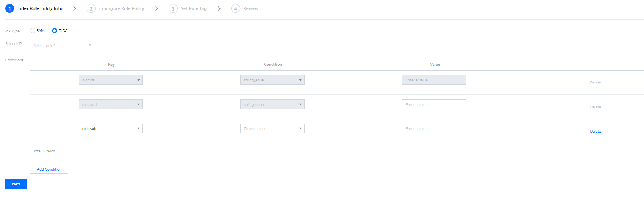
Task: Open the Please select condition dropdown
Action: [x=272, y=128]
